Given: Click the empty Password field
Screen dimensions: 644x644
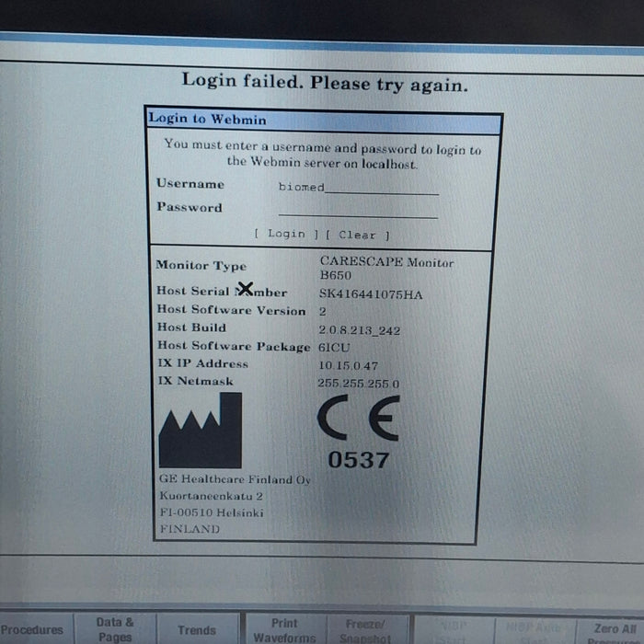Looking at the screenshot, I should pyautogui.click(x=358, y=210).
